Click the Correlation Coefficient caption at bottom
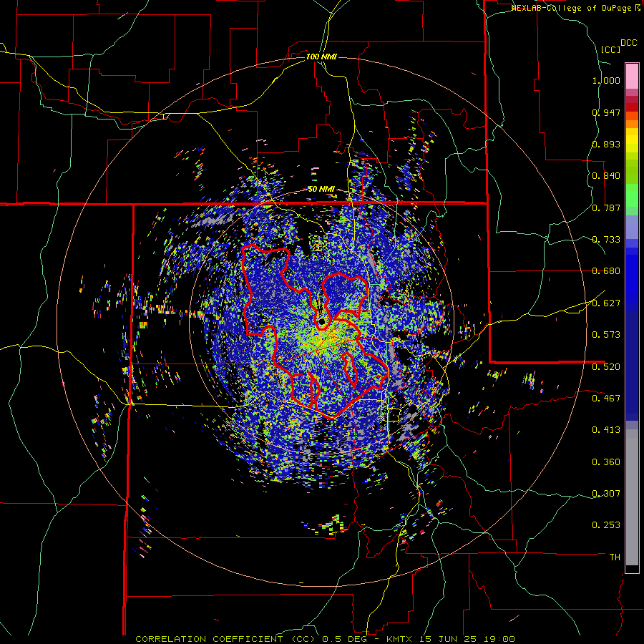Image resolution: width=644 pixels, height=644 pixels. pos(325,639)
